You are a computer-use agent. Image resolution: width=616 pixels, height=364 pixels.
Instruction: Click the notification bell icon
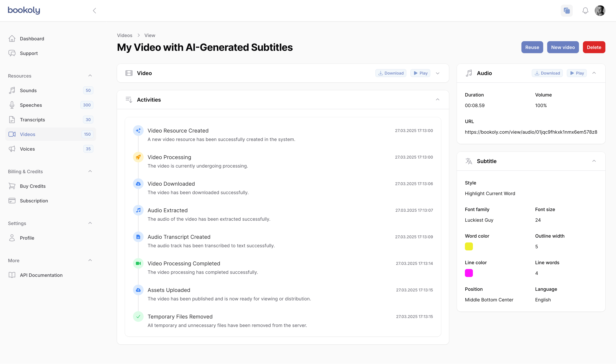585,11
